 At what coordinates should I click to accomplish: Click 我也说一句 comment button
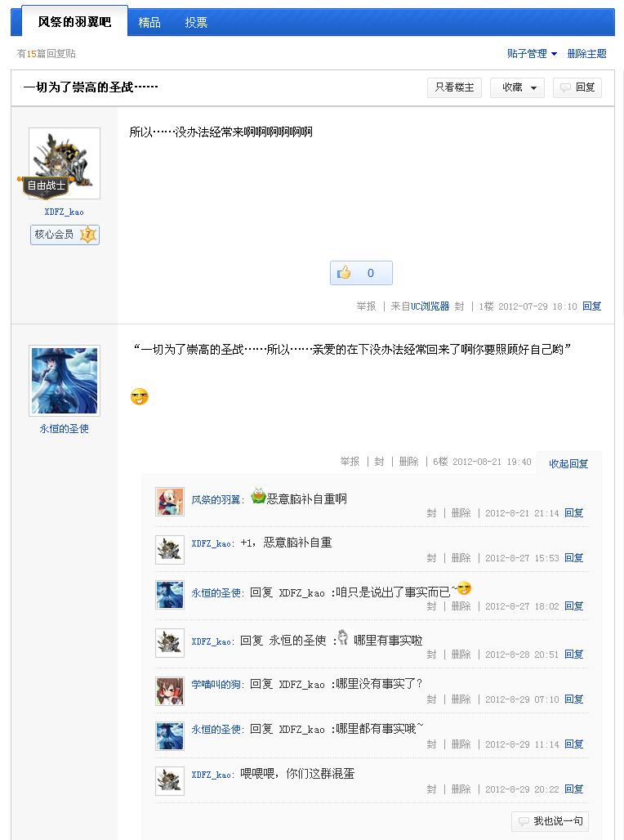pyautogui.click(x=550, y=820)
